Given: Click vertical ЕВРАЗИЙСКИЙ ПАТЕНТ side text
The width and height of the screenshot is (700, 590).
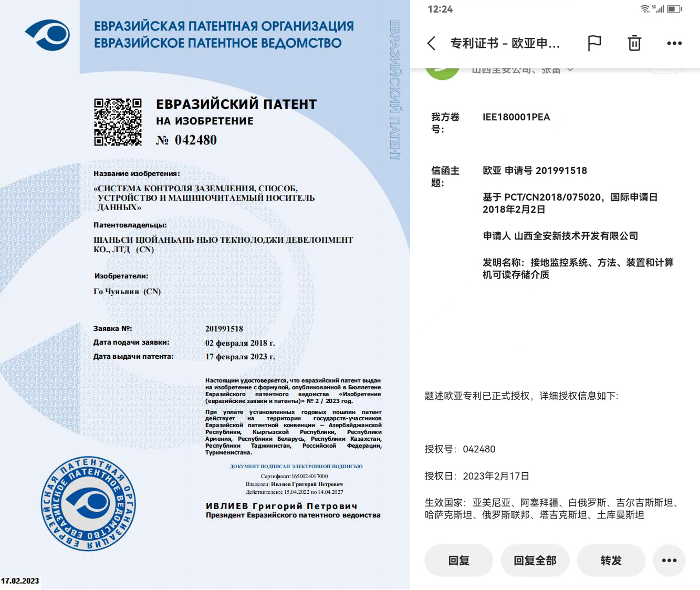Looking at the screenshot, I should pyautogui.click(x=395, y=90).
